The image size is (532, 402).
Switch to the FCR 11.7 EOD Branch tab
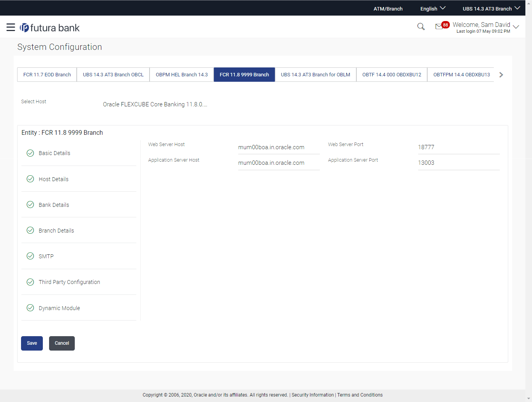click(47, 75)
